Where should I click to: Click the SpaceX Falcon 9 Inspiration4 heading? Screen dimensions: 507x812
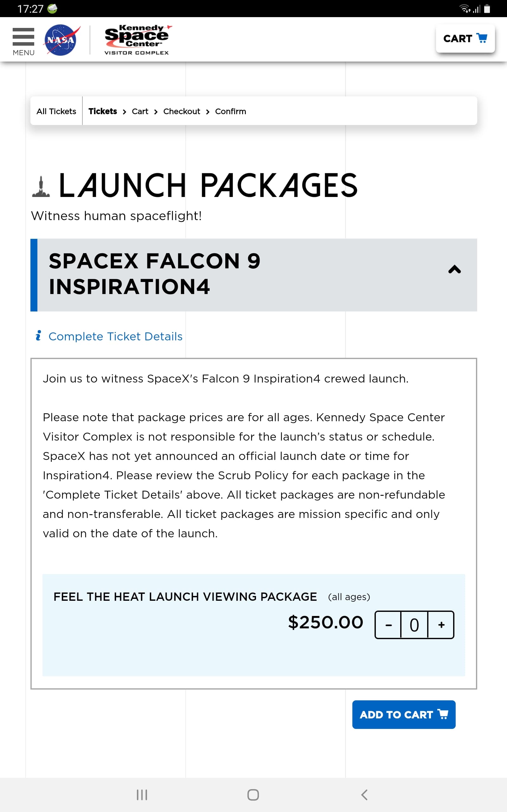point(154,274)
